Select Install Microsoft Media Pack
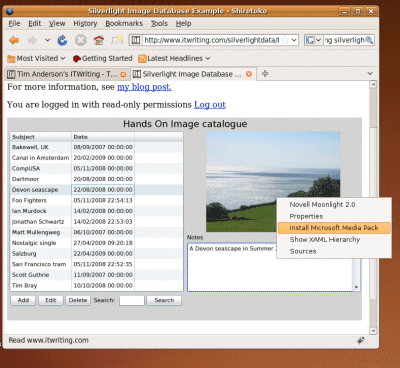 334,228
